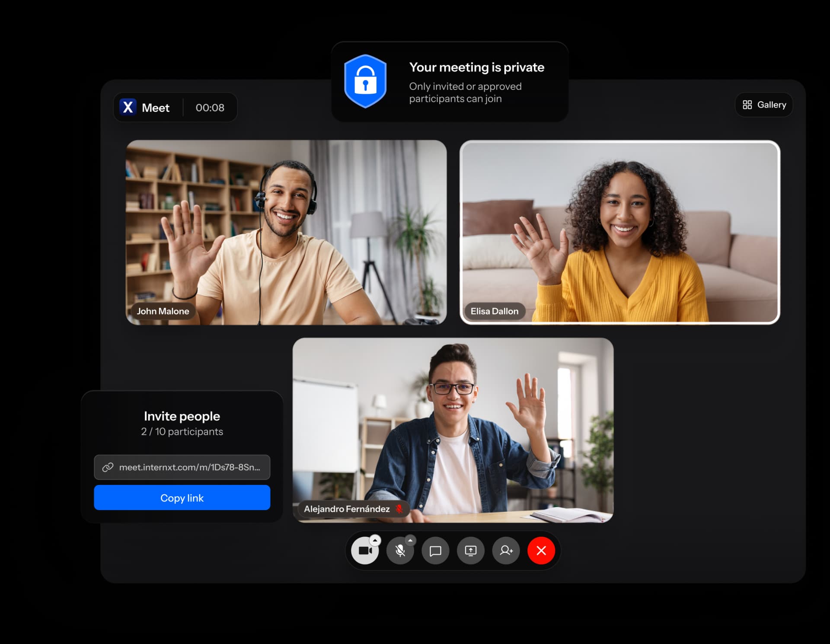
Task: Click the blue lock shield icon
Action: (x=365, y=81)
